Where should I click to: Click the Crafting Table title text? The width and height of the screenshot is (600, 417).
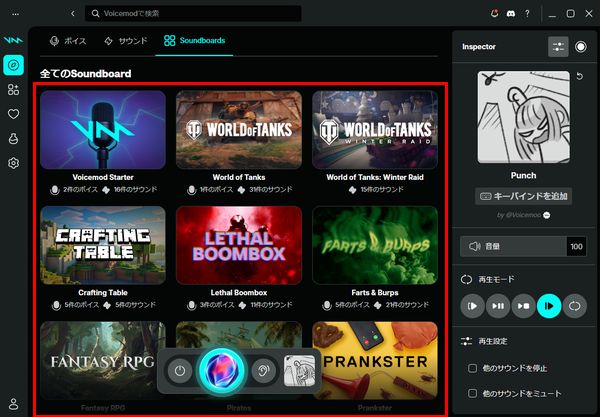coord(103,293)
